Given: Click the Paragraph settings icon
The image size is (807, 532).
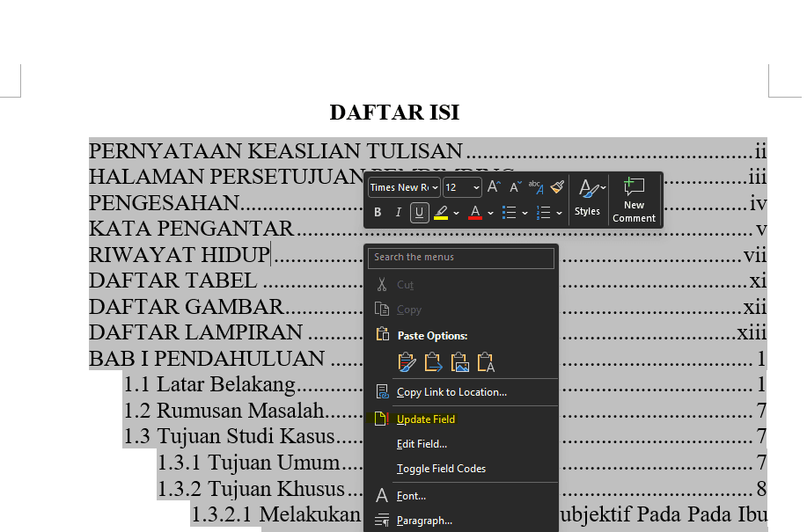Looking at the screenshot, I should tap(382, 521).
